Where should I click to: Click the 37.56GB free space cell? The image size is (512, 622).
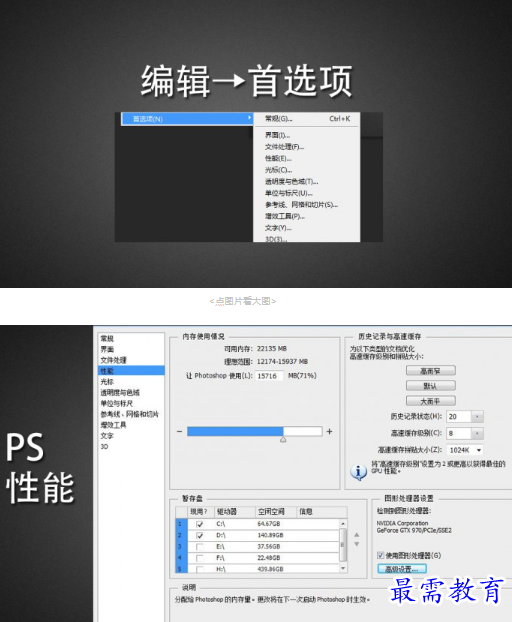(269, 547)
